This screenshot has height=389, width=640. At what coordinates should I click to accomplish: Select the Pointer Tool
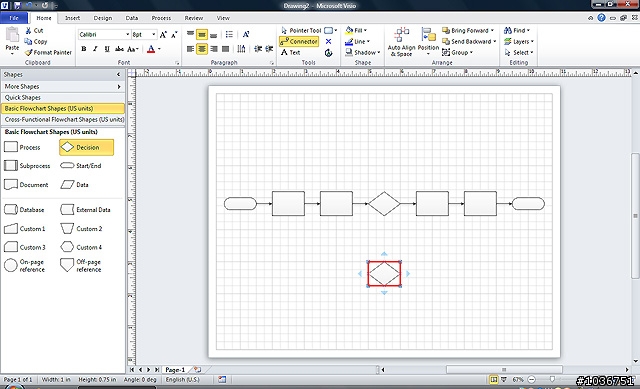pos(301,31)
